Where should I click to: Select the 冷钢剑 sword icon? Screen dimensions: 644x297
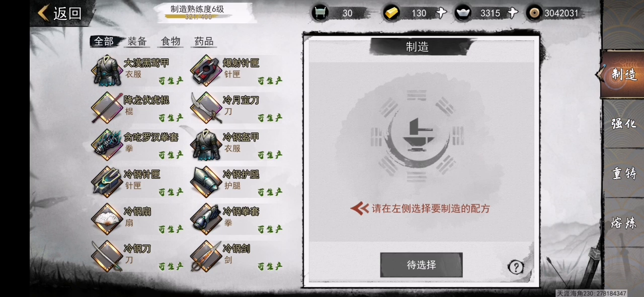click(x=206, y=256)
